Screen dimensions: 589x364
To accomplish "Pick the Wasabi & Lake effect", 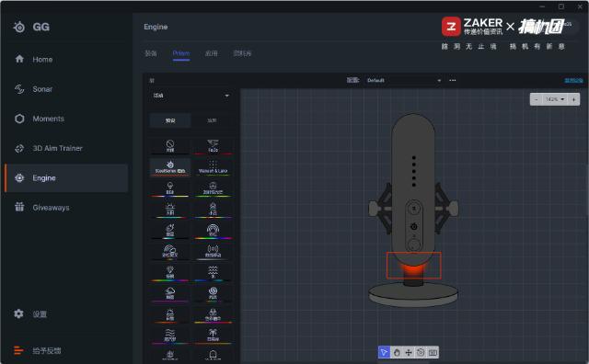I will [x=213, y=167].
